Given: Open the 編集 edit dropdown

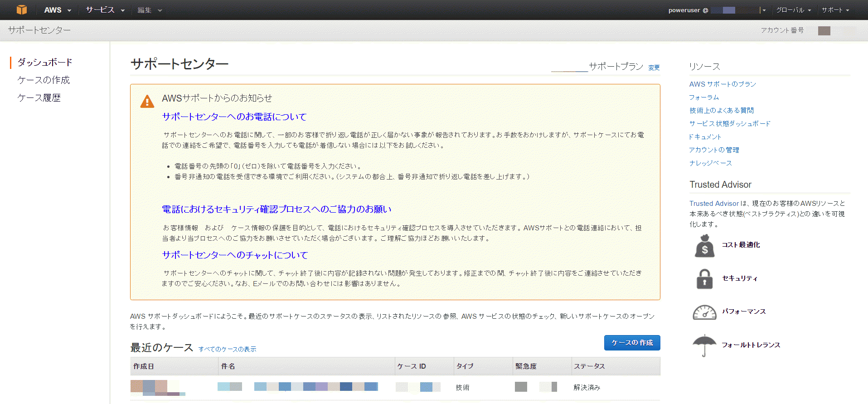Looking at the screenshot, I should 150,10.
